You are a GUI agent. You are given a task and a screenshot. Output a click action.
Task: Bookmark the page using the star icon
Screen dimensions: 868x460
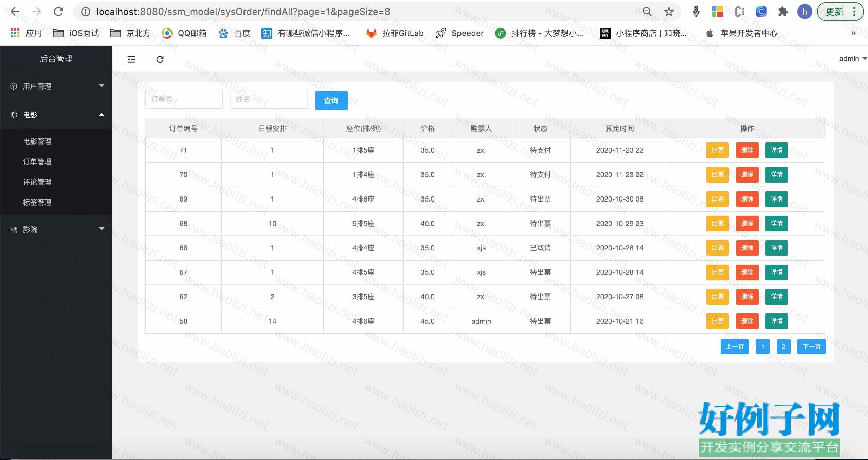click(669, 12)
